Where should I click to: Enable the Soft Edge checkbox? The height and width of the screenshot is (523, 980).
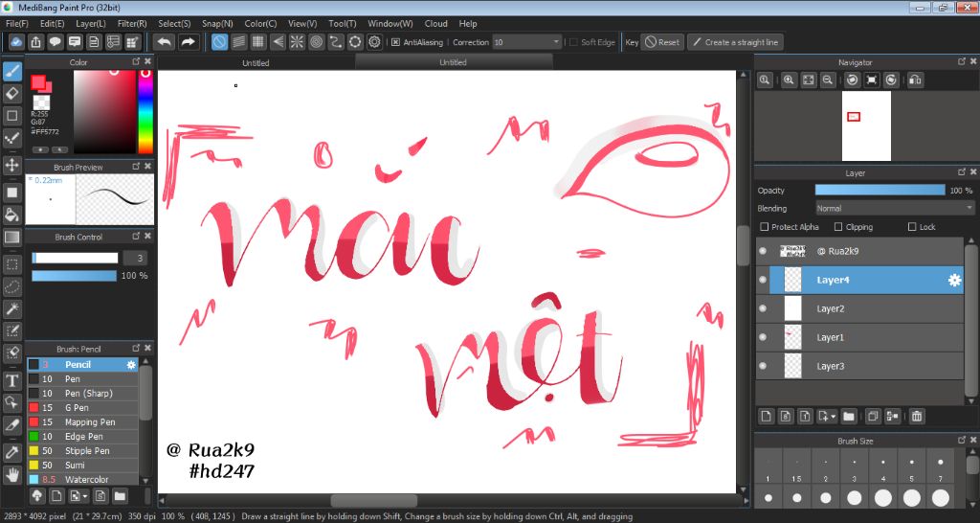tap(573, 42)
